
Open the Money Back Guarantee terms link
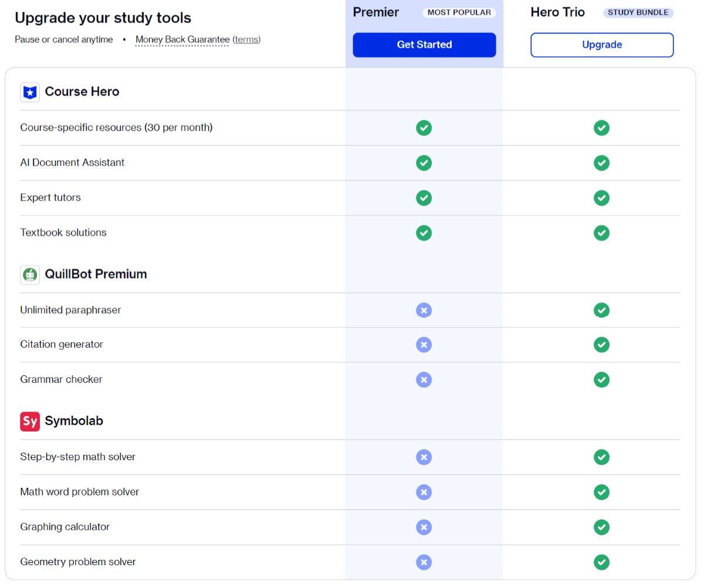[x=246, y=39]
